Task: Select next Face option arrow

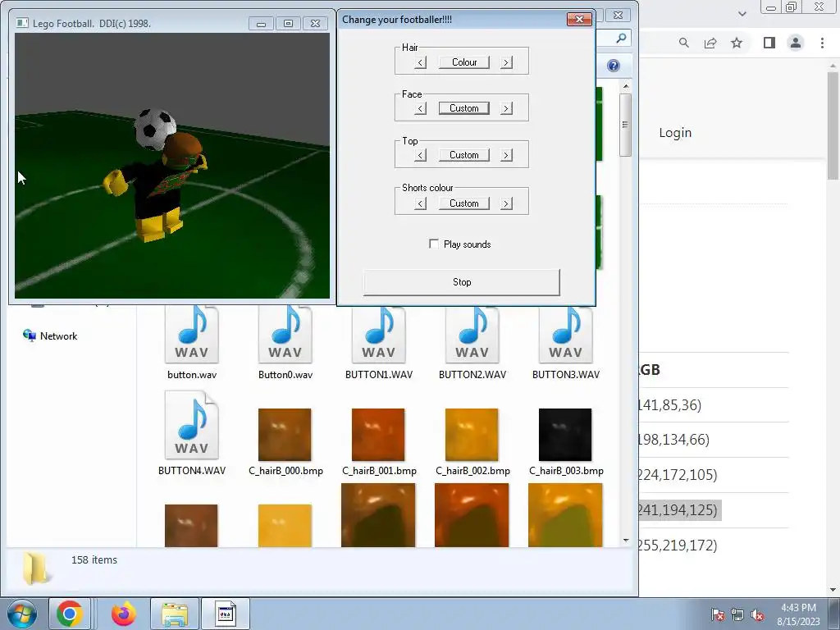Action: [x=506, y=109]
